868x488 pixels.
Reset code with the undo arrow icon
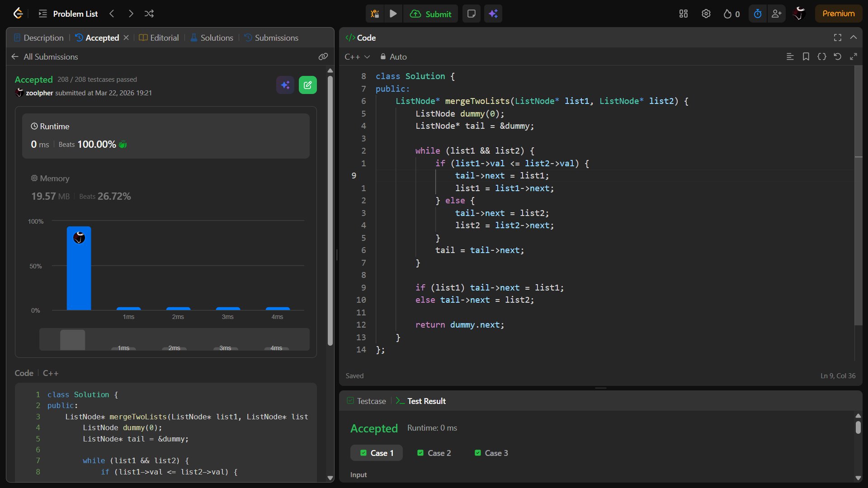tap(837, 56)
